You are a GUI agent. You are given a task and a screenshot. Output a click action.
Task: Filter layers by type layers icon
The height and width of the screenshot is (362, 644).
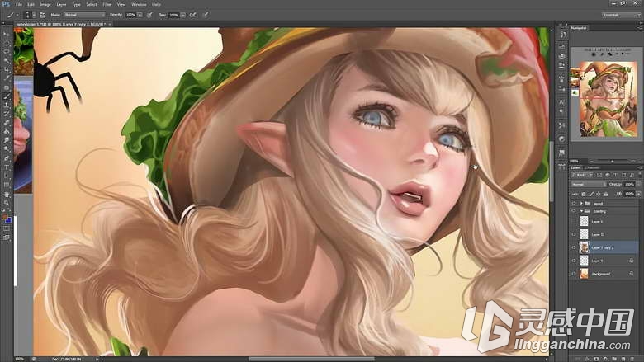click(x=615, y=175)
